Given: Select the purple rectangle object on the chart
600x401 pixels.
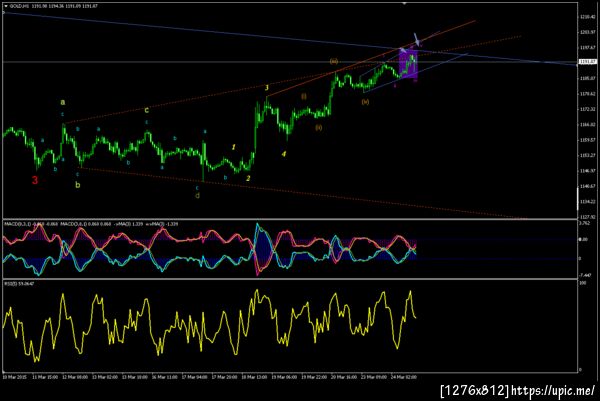Looking at the screenshot, I should (408, 64).
